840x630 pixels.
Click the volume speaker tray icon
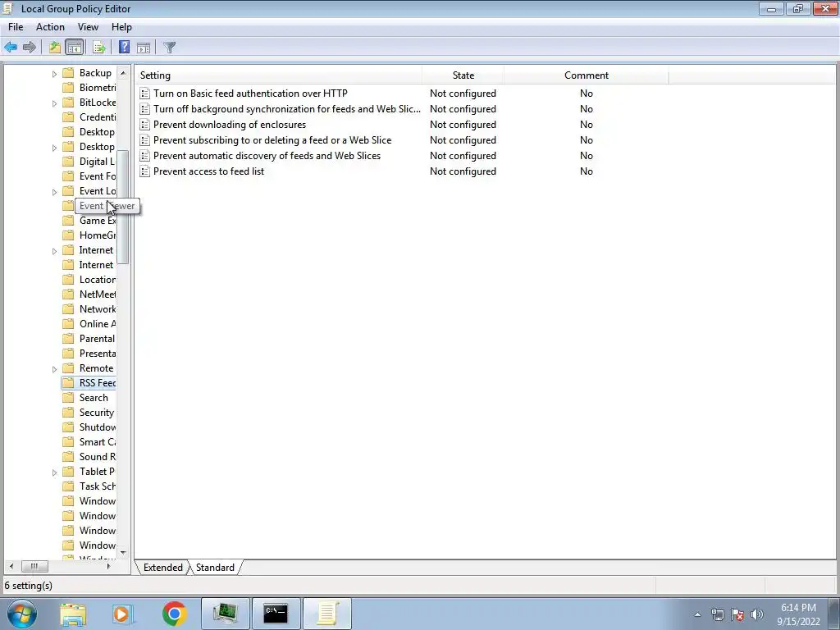point(757,614)
